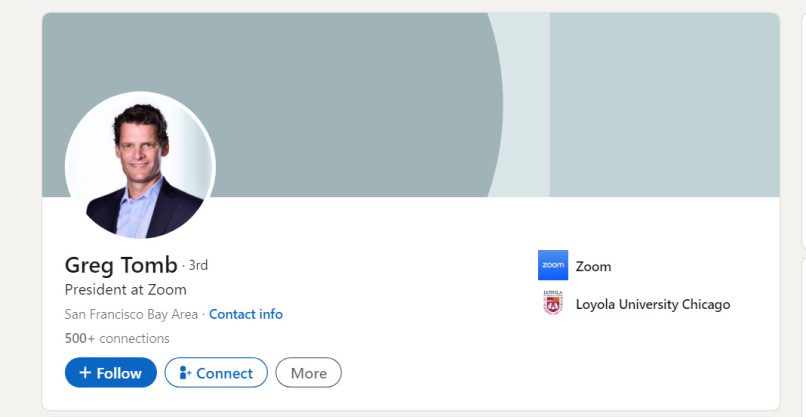Open Loyola University Chicago school link
Viewport: 806px width, 417px height.
[652, 304]
